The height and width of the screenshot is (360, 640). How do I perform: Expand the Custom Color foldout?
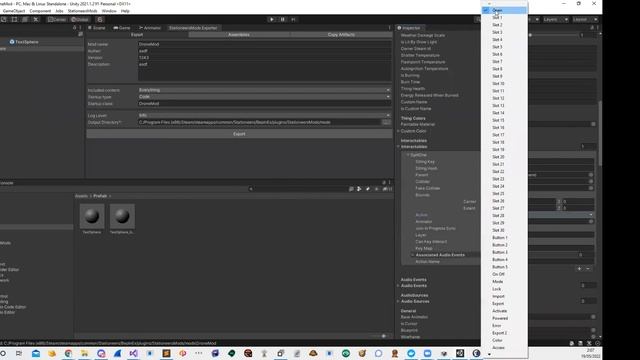coord(398,131)
